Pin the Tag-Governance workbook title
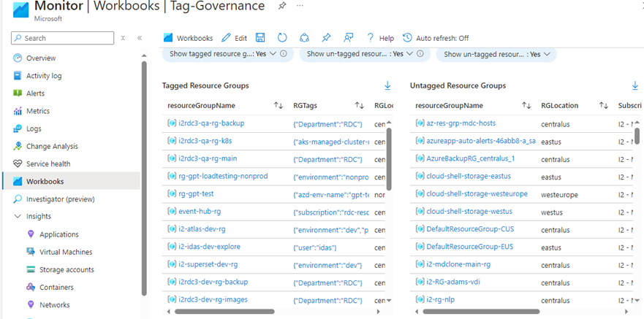The height and width of the screenshot is (319, 644). coord(282,6)
